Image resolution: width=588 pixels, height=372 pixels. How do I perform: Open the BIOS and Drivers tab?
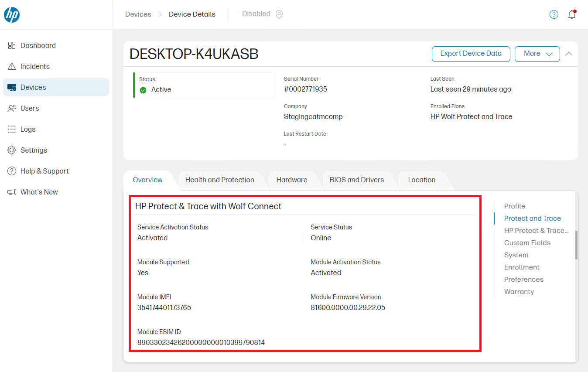357,180
